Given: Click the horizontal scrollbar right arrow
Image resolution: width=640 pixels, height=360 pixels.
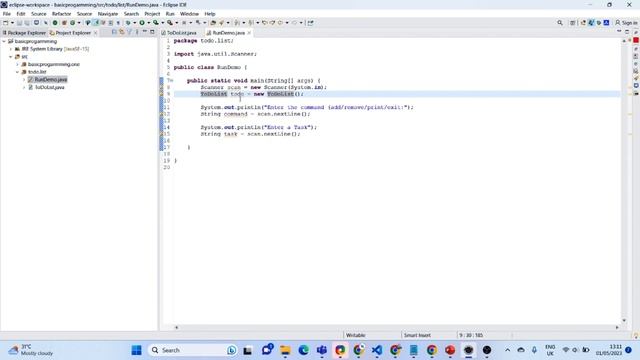Looking at the screenshot, I should coord(617,327).
